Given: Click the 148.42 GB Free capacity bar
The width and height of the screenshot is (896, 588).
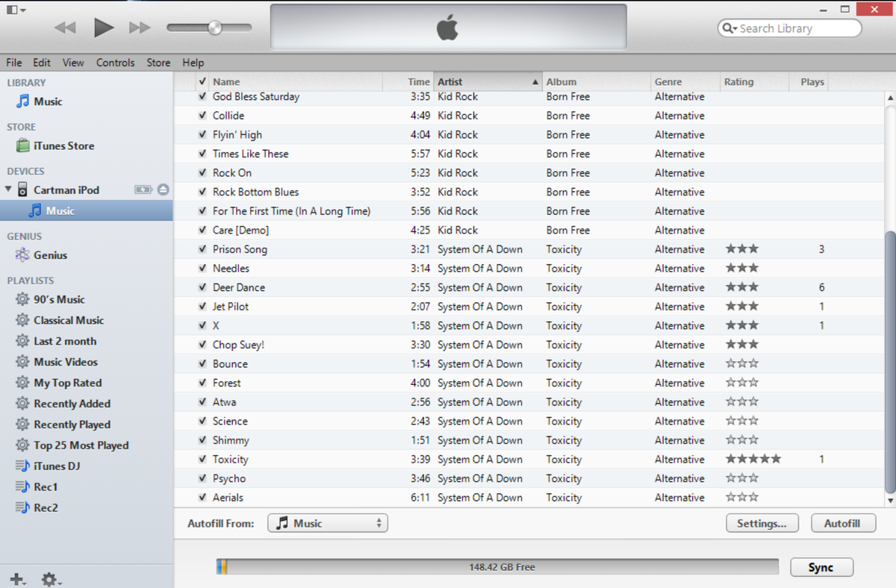Looking at the screenshot, I should click(x=497, y=567).
